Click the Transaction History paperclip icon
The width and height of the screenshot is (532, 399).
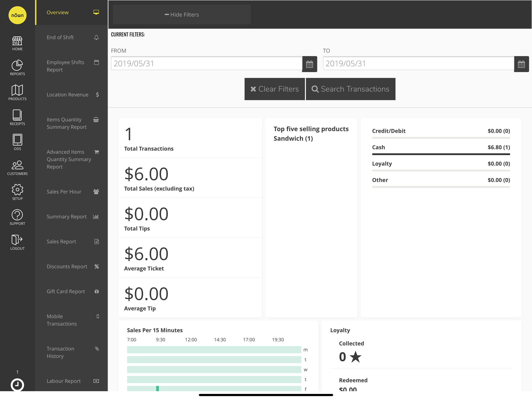click(x=97, y=349)
